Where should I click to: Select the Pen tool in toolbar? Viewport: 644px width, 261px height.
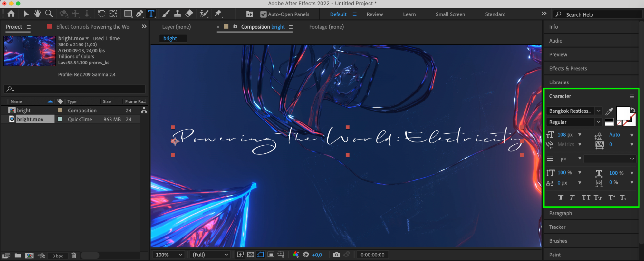pyautogui.click(x=139, y=14)
